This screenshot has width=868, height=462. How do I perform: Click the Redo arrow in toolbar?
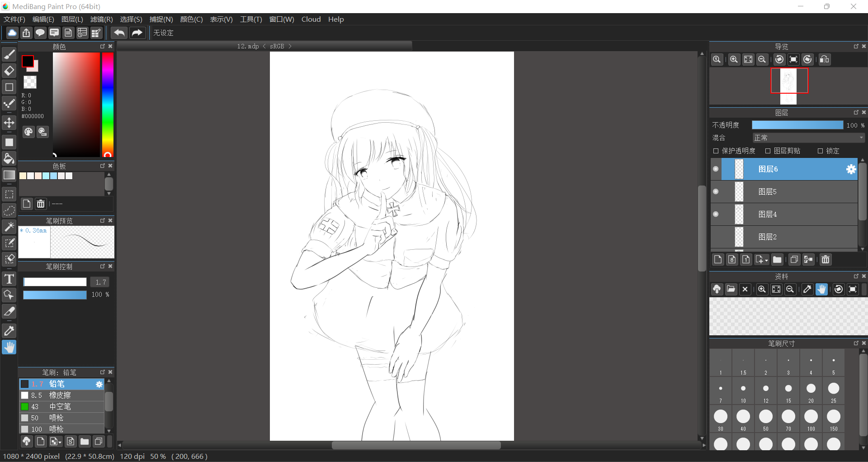[137, 33]
